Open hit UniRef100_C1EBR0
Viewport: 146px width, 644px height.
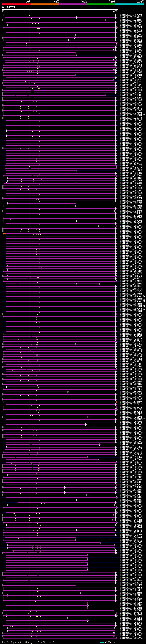pyautogui.click(x=131, y=20)
